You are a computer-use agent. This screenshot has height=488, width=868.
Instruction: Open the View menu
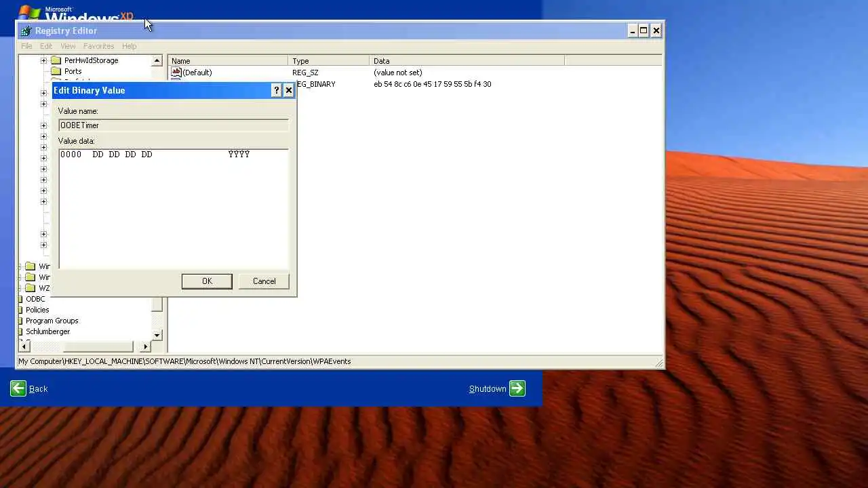coord(68,46)
